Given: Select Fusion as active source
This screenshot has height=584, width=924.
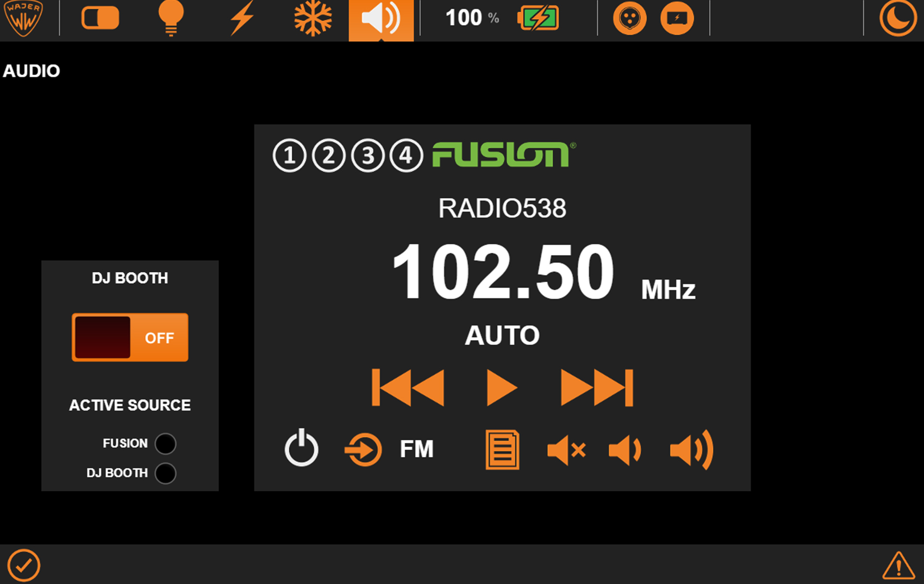Looking at the screenshot, I should (166, 443).
